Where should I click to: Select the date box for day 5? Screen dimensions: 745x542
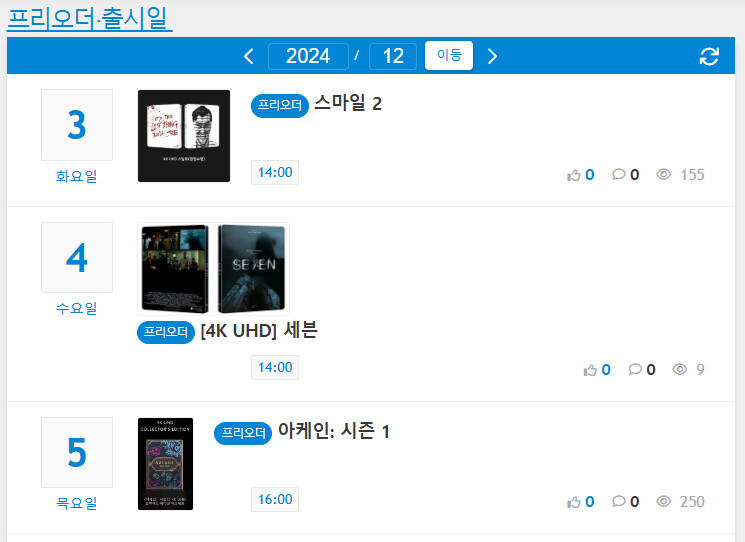pos(77,452)
